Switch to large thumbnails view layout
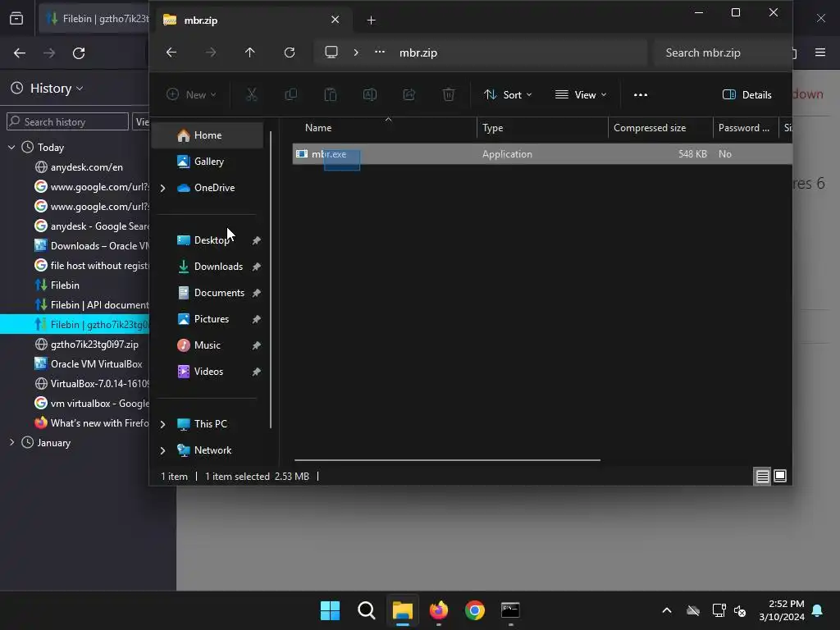Image resolution: width=840 pixels, height=630 pixels. point(781,477)
